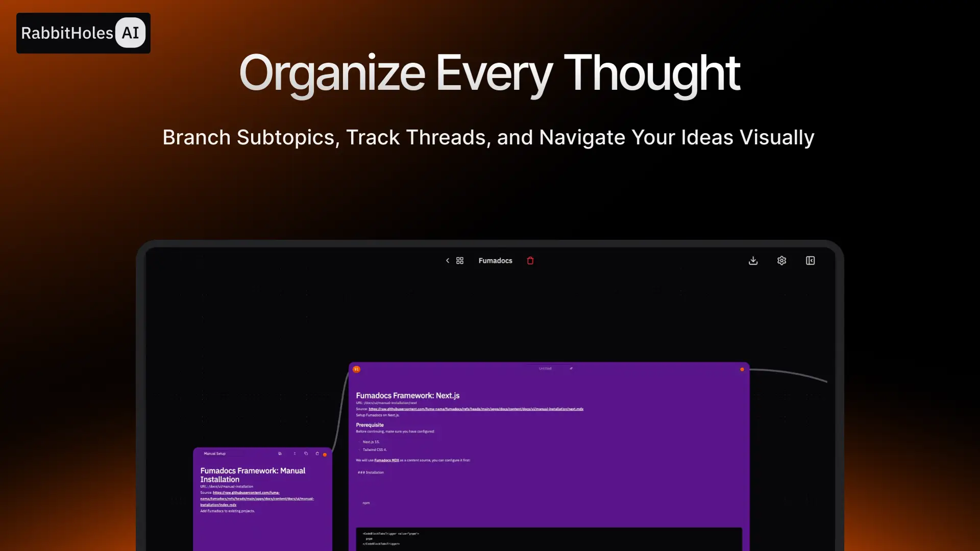Click the orange 91 badge on Next.js card
980x551 pixels.
(x=356, y=369)
